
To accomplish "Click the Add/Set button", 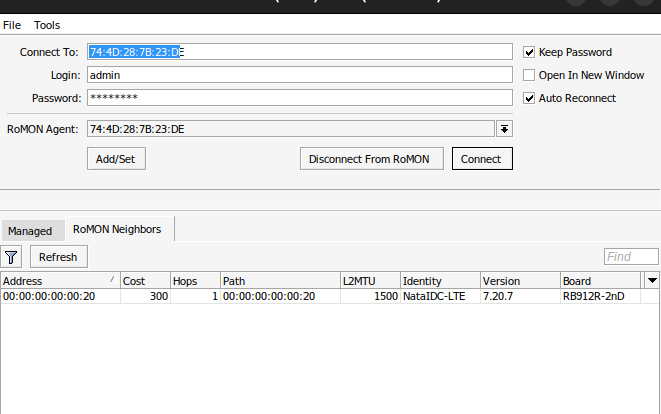I will (x=116, y=159).
